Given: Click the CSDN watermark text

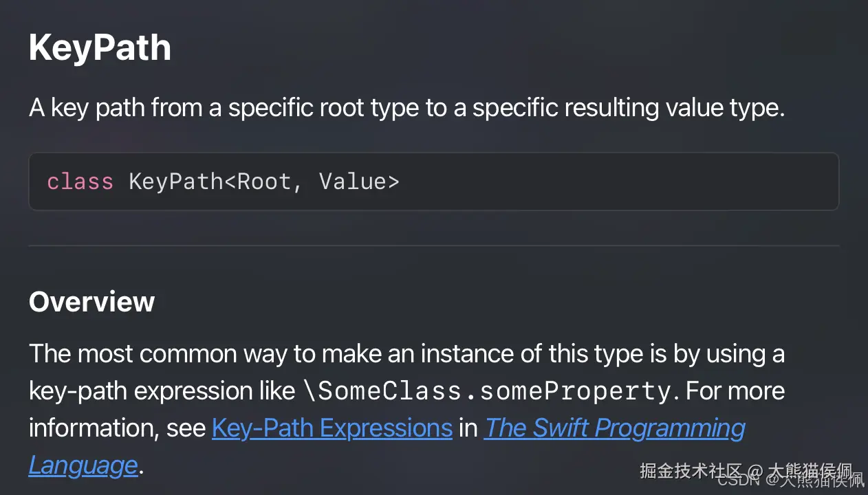Looking at the screenshot, I should 736,481.
